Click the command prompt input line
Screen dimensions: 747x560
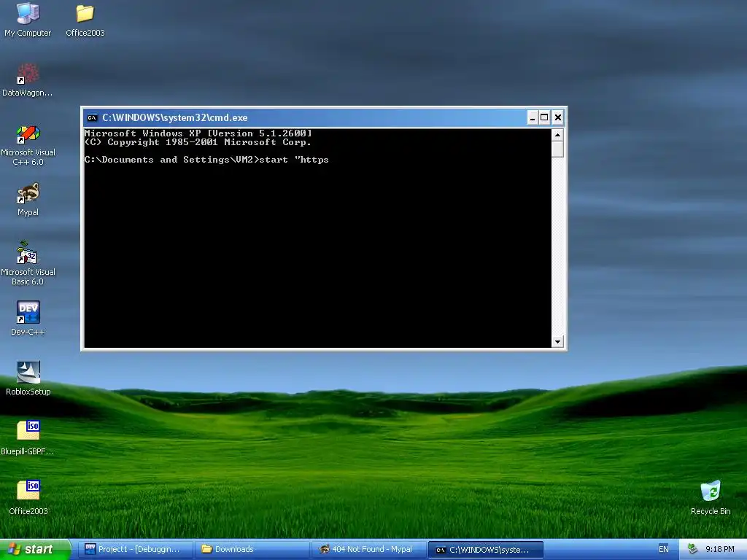(206, 160)
